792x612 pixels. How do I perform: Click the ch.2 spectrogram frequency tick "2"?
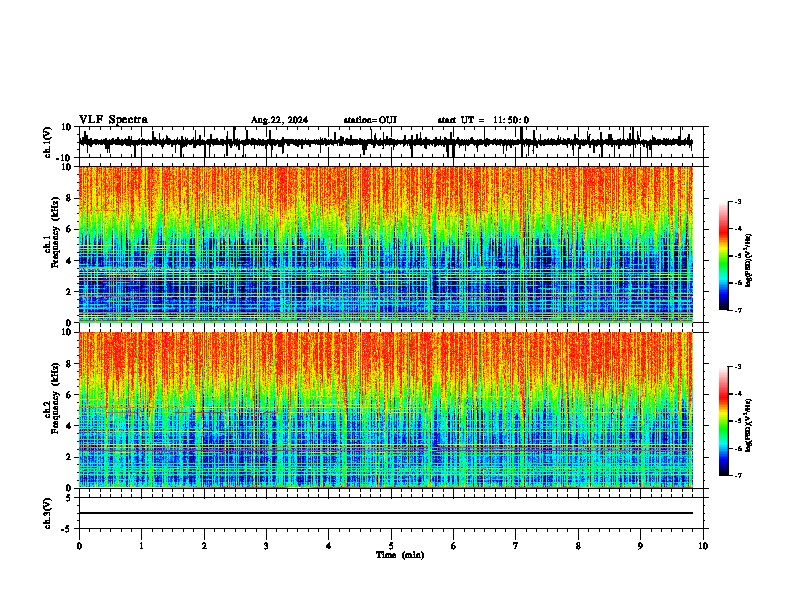coord(69,457)
